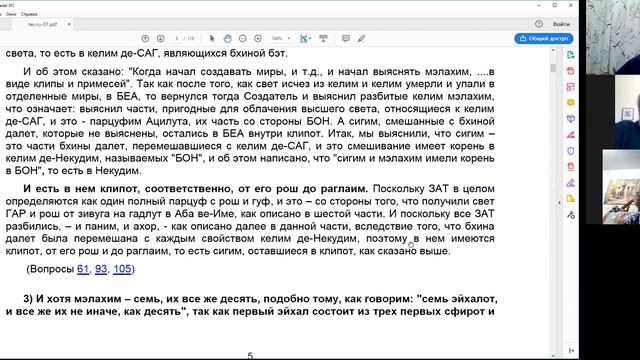Click the scrollbar down arrow

(553, 355)
